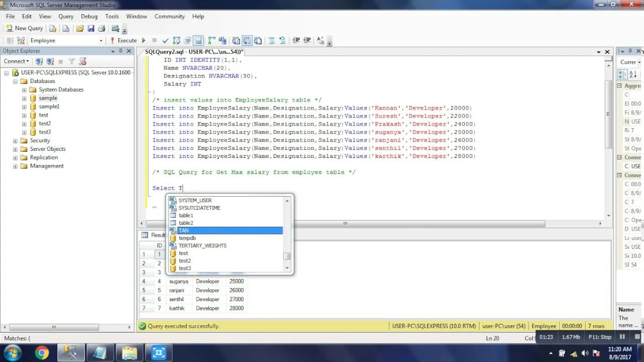
Task: Open the Activity Monitor icon
Action: (116, 28)
